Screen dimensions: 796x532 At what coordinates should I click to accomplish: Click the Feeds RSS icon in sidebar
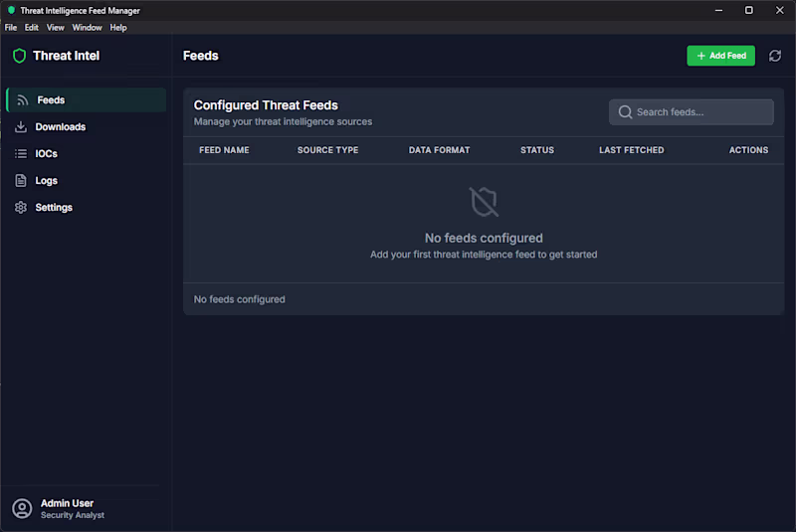22,100
